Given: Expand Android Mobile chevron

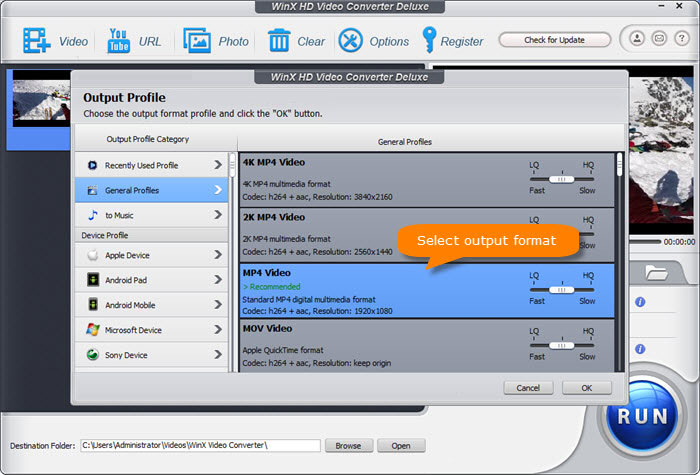Looking at the screenshot, I should pyautogui.click(x=218, y=305).
